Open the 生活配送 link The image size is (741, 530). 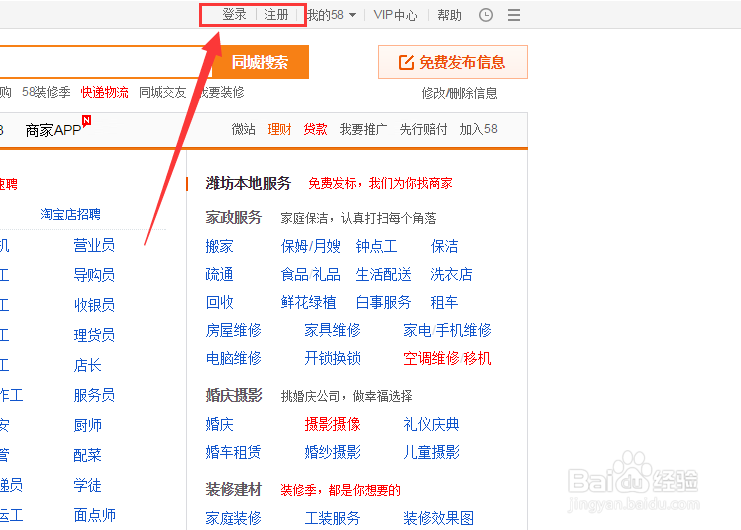(x=383, y=274)
